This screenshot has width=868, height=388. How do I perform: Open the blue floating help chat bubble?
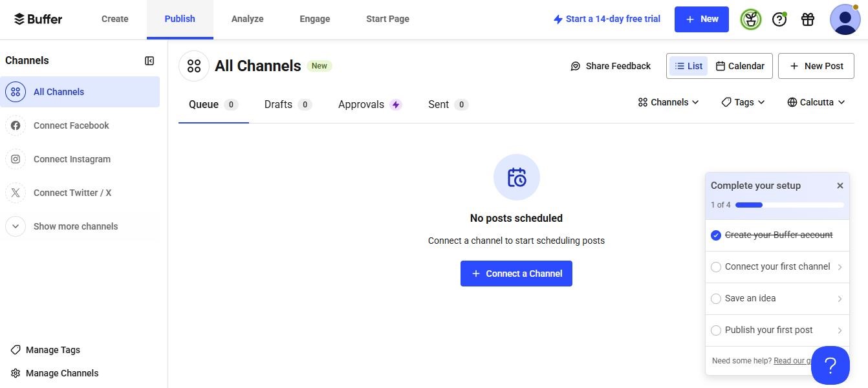pos(830,365)
